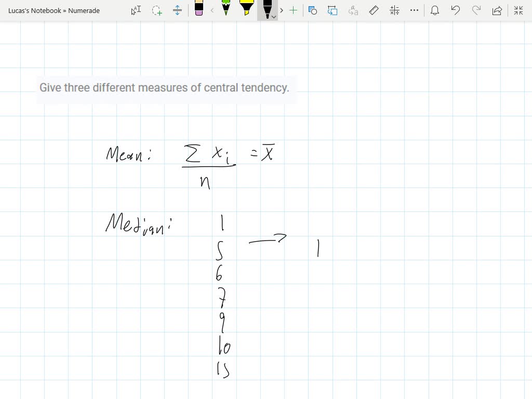Activate the Ink to Math converter
The height and width of the screenshot is (399, 532).
click(394, 10)
